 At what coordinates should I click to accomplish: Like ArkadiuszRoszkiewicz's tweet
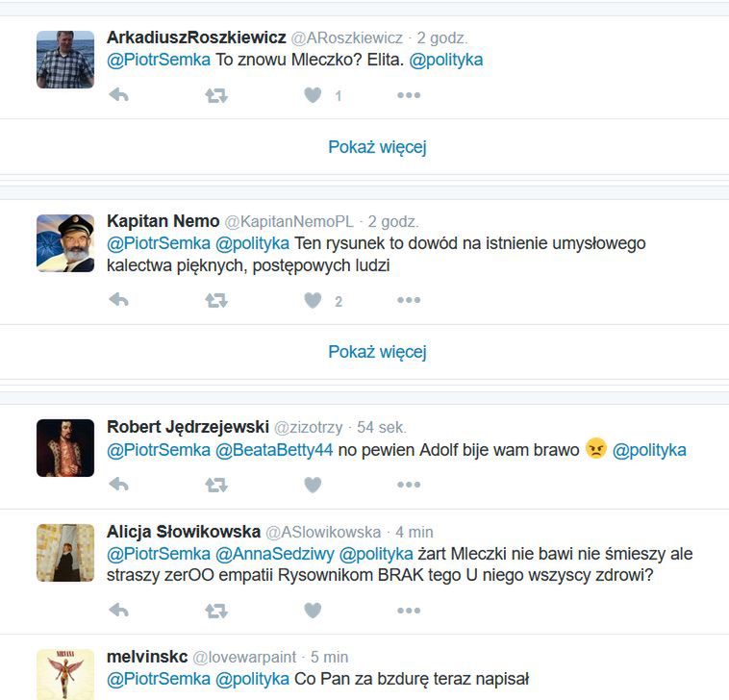pos(313,95)
